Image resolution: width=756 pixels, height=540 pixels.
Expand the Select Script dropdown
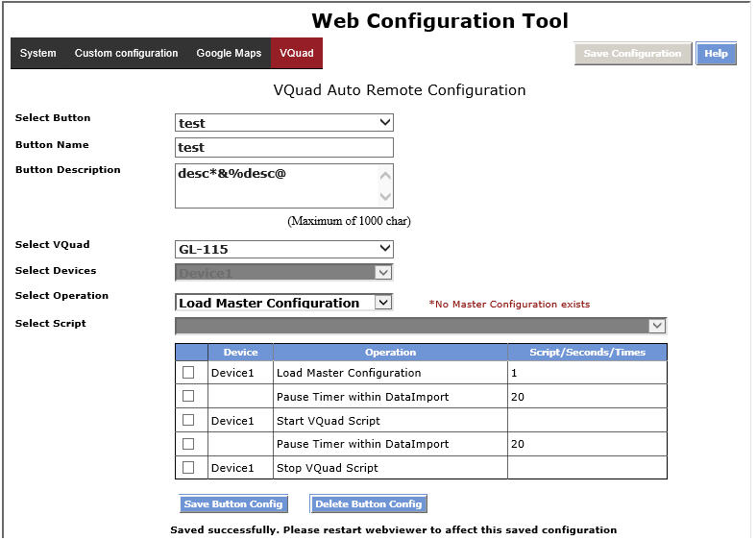point(421,326)
